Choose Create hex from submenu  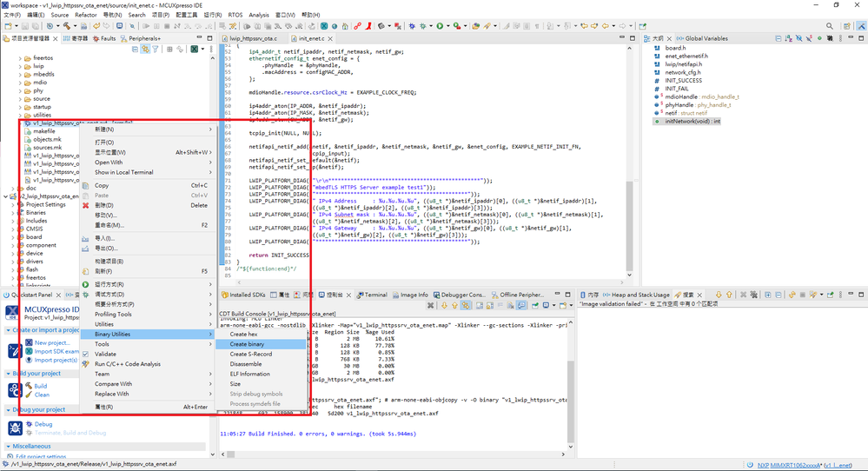pos(260,335)
